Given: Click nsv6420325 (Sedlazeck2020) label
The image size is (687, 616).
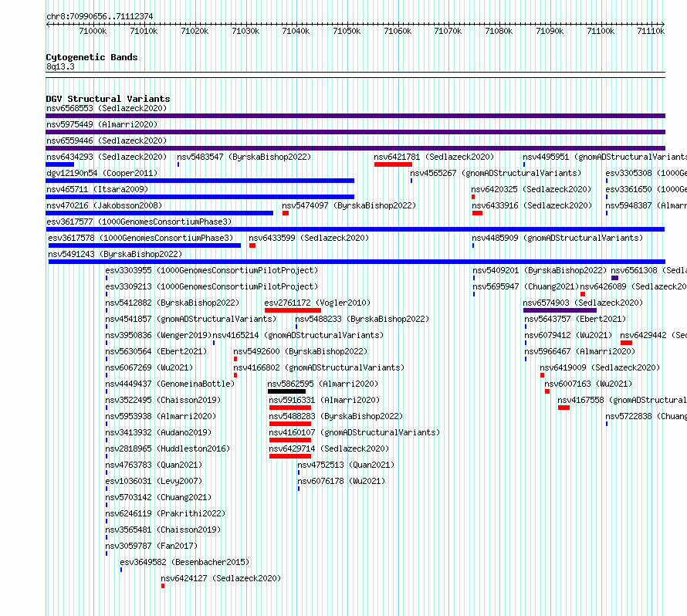Looking at the screenshot, I should (x=532, y=189).
